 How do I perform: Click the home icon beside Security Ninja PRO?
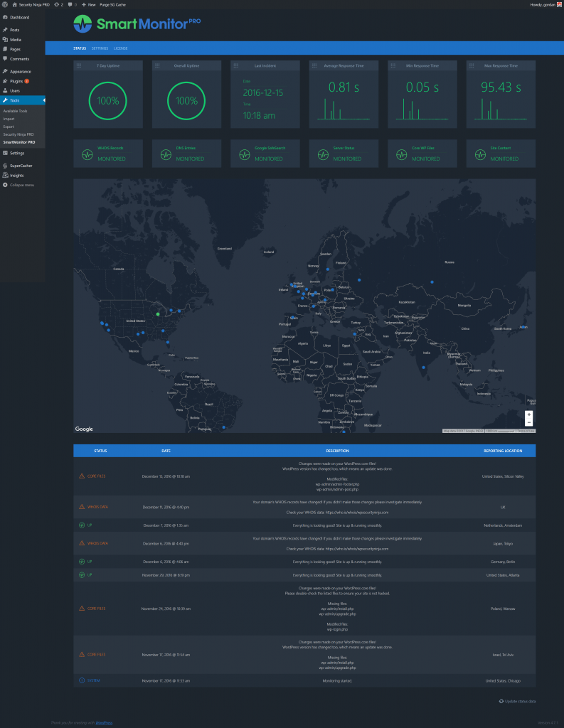(x=14, y=5)
